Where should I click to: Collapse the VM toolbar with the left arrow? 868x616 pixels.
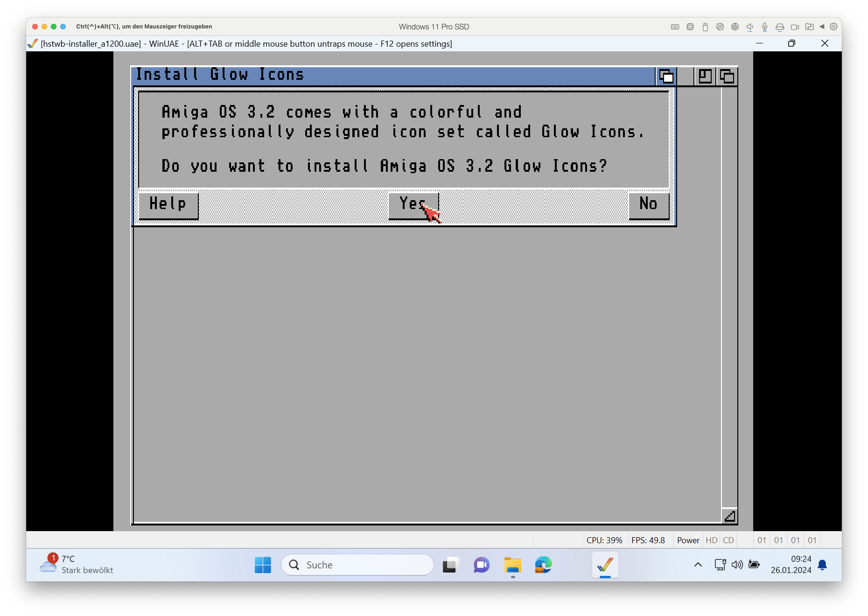(x=822, y=27)
